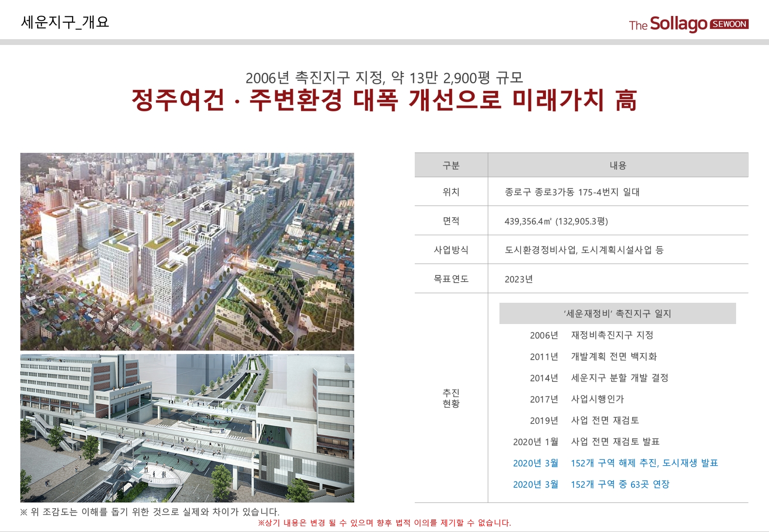This screenshot has width=769, height=532.
Task: Open the aerial cityscape rendering image
Action: point(187,251)
